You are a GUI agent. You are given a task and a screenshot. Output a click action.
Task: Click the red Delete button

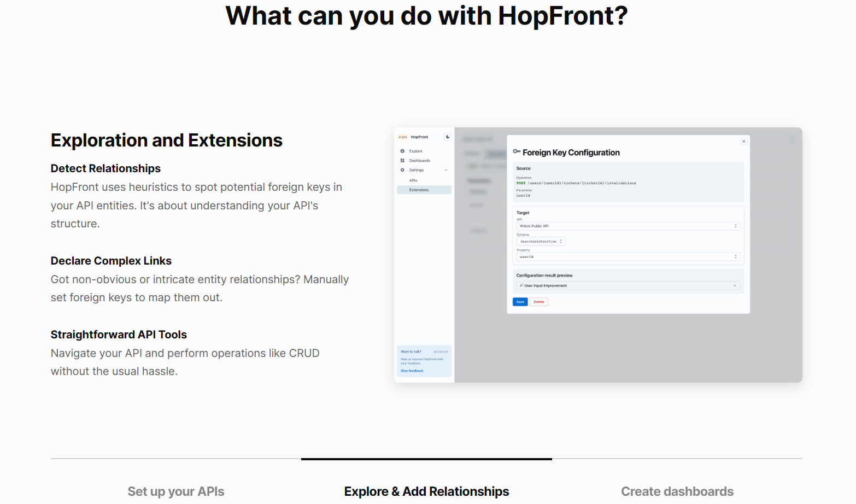pos(539,302)
